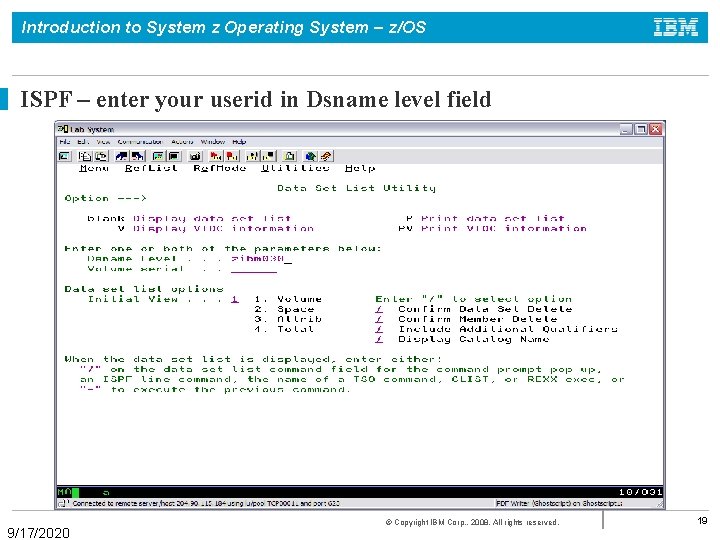720x540 pixels.
Task: Minimize the Lab System window
Action: 626,129
